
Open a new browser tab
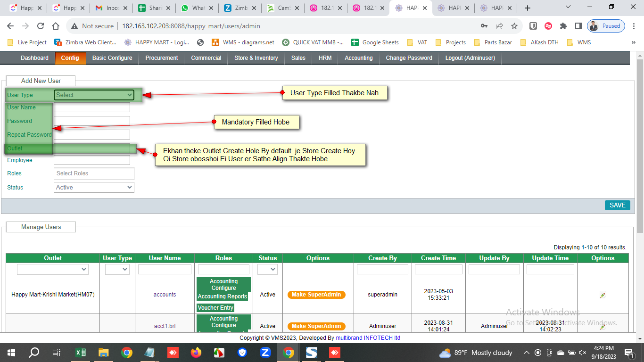[528, 8]
